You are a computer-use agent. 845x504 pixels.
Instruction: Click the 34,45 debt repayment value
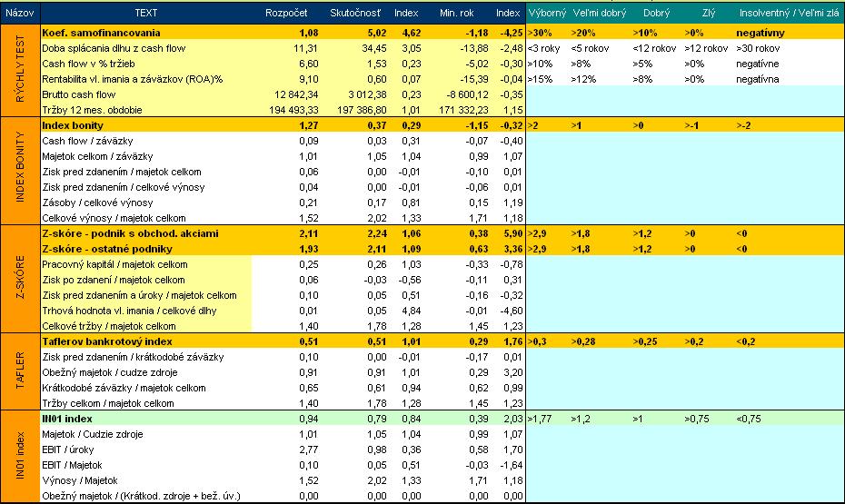tap(374, 48)
